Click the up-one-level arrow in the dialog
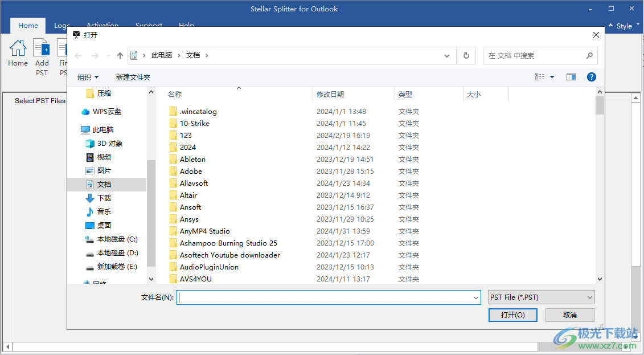 120,55
